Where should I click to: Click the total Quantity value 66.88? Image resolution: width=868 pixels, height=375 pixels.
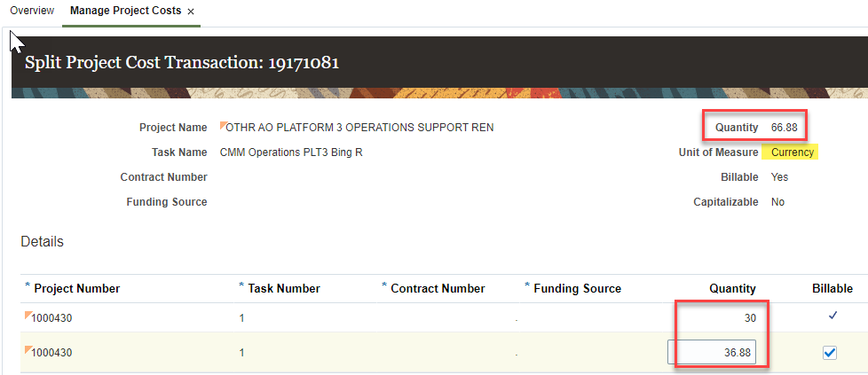tap(784, 128)
